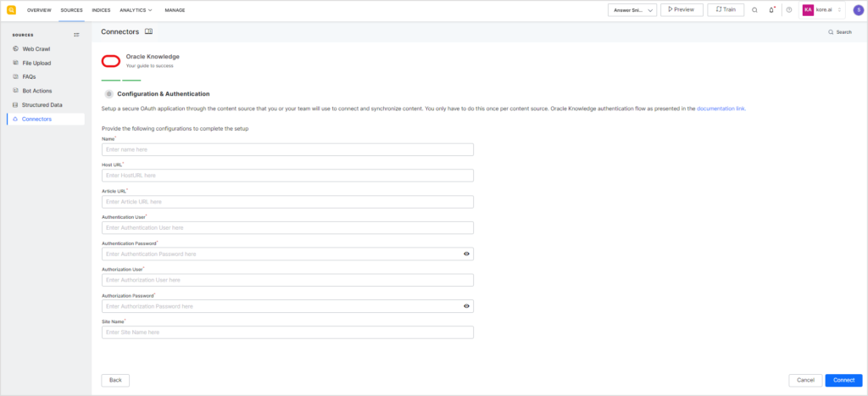Click the 'Your guide to success' text
The height and width of the screenshot is (396, 868).
point(149,66)
